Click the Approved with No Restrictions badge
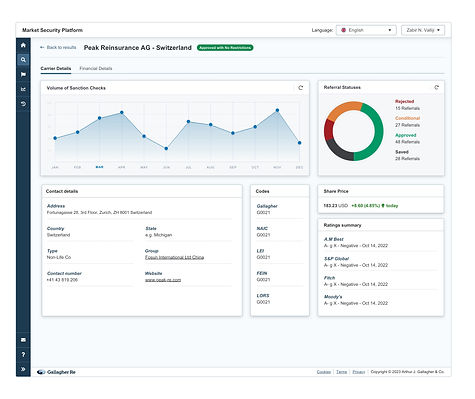The height and width of the screenshot is (399, 475). click(225, 48)
